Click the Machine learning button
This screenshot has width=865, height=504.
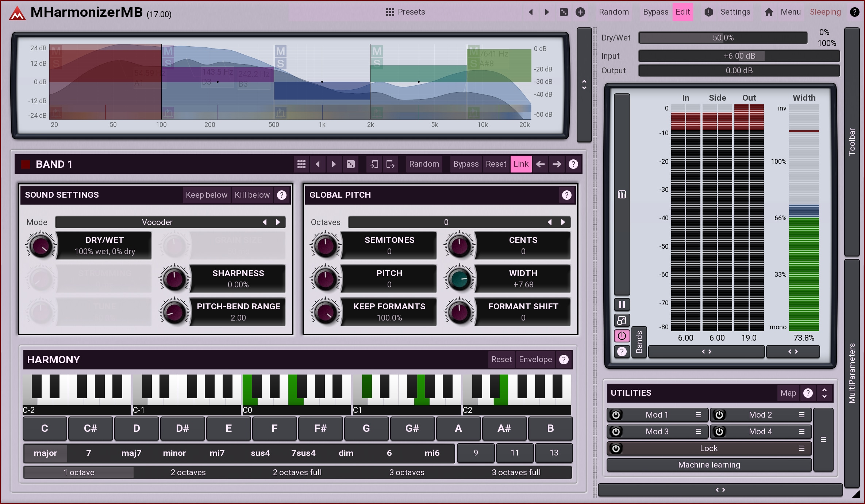709,465
